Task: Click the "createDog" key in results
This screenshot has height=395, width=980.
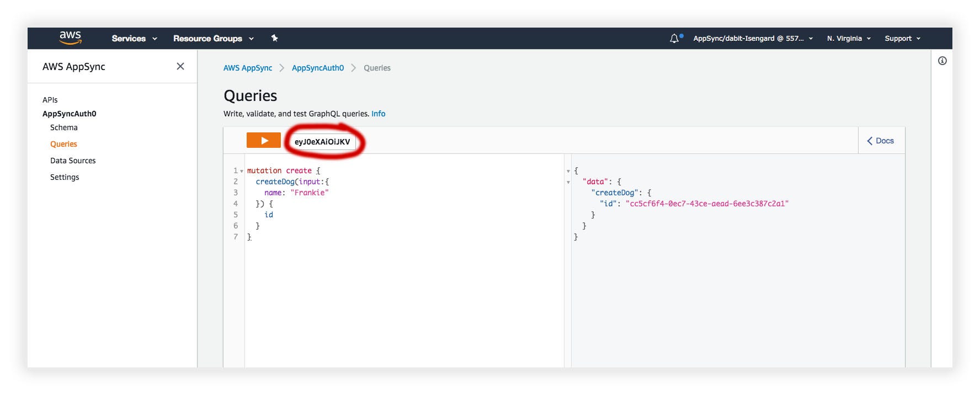Action: point(615,193)
